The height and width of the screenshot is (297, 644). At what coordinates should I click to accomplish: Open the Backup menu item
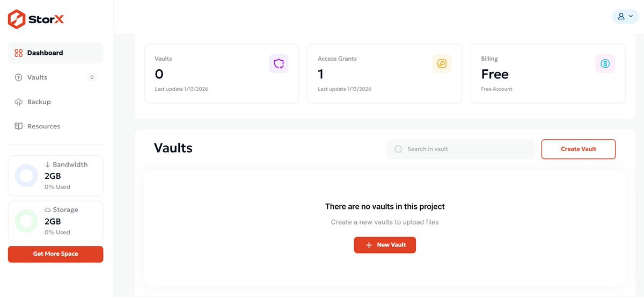[39, 102]
